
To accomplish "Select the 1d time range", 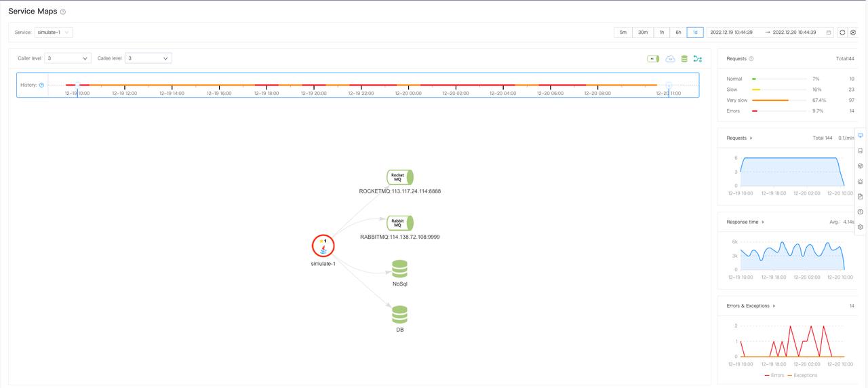I will pos(695,33).
